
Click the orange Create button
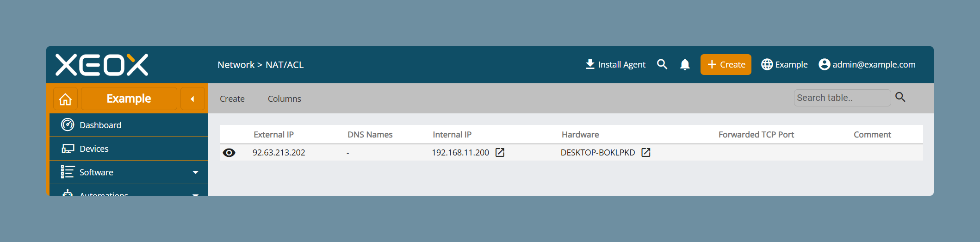(726, 64)
